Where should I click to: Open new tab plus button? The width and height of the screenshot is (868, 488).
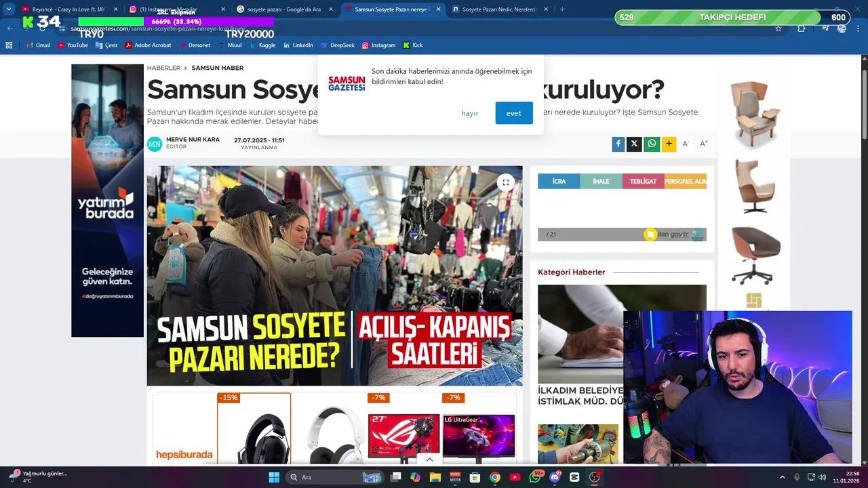click(562, 9)
